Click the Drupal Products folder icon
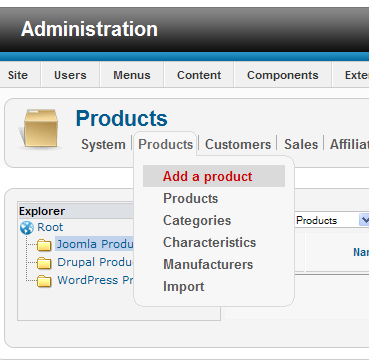The width and height of the screenshot is (369, 364). pos(44,263)
